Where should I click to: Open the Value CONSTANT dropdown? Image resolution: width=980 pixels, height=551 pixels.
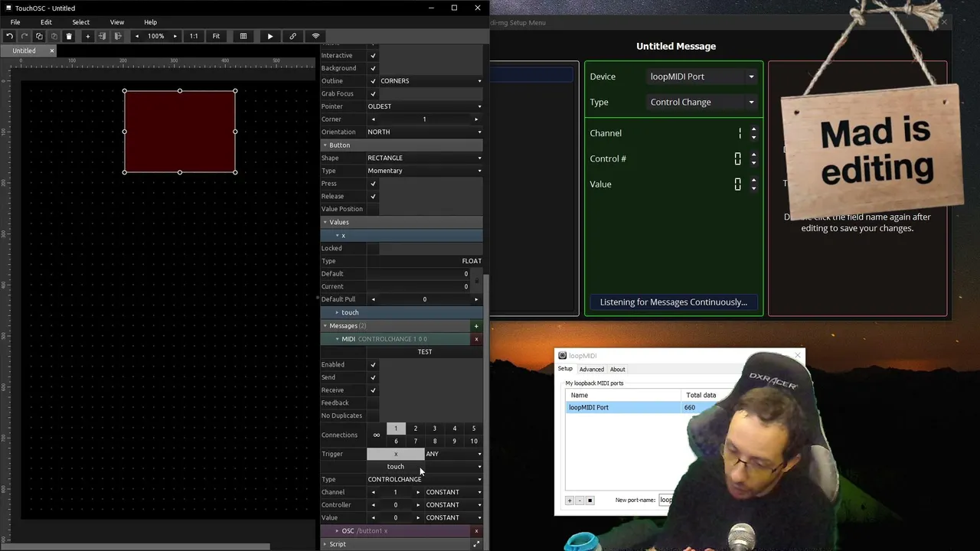coord(454,517)
